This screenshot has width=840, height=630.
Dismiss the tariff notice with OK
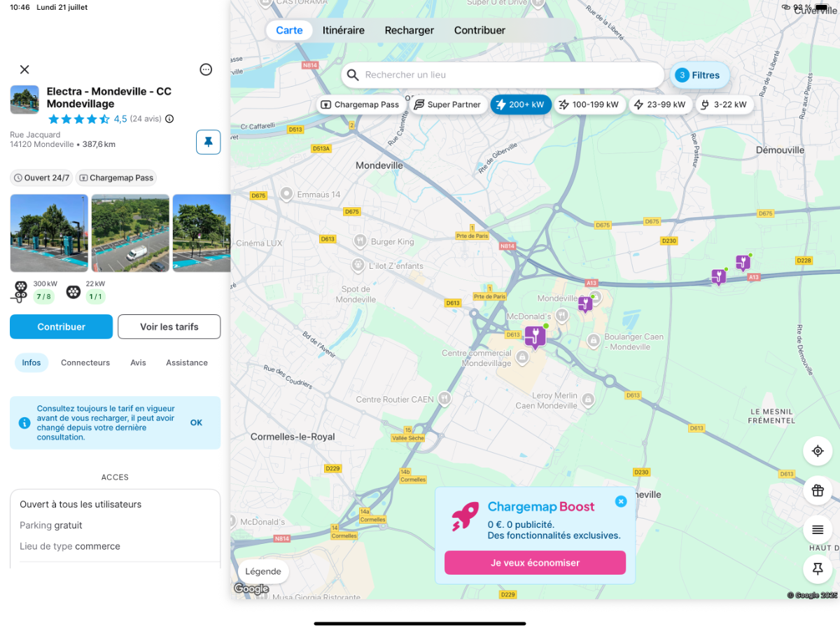tap(197, 423)
